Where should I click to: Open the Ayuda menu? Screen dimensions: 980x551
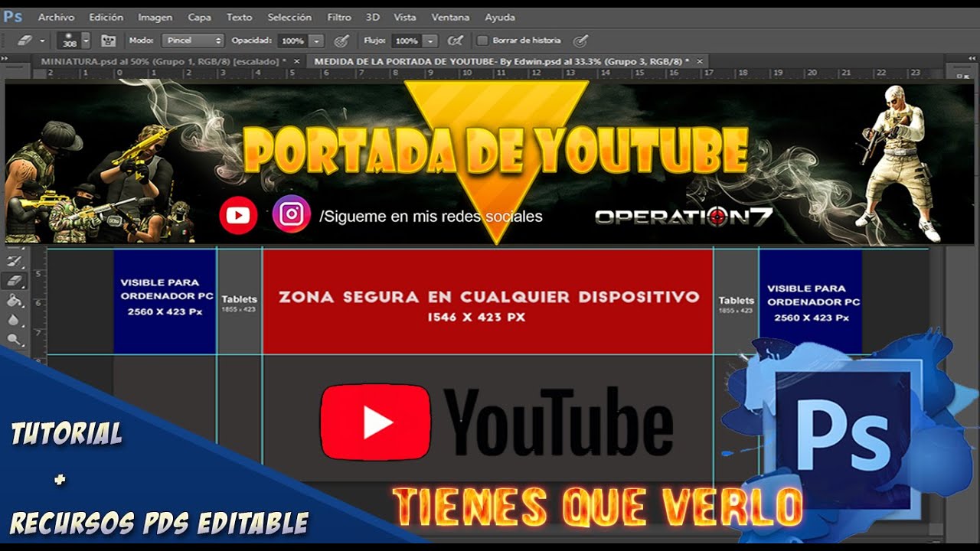click(500, 17)
